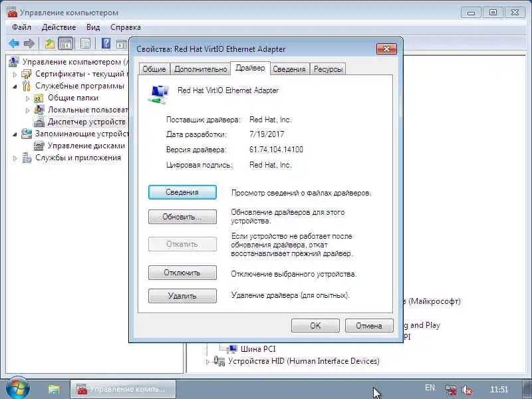The image size is (532, 399).
Task: Select Диспетчер устройств in tree
Action: coord(86,122)
